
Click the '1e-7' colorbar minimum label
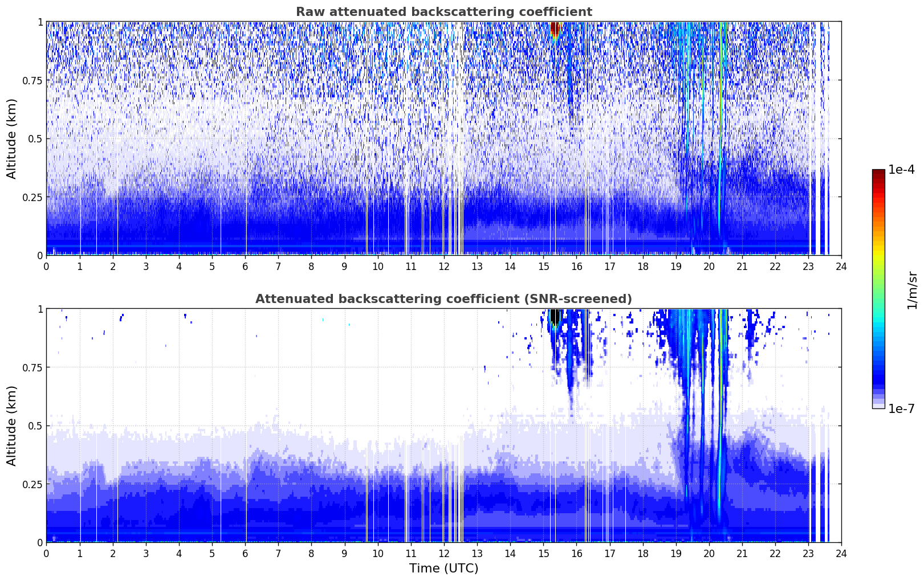tap(901, 408)
